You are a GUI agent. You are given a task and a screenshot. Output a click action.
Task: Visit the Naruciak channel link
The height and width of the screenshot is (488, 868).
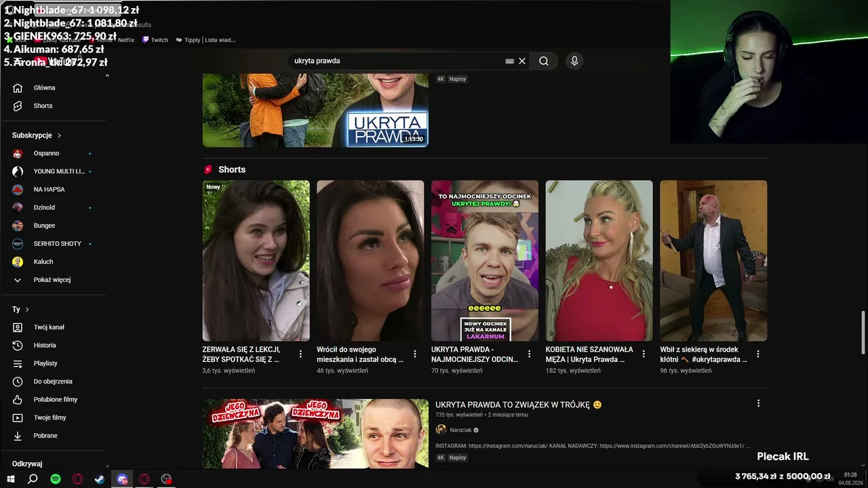(460, 430)
